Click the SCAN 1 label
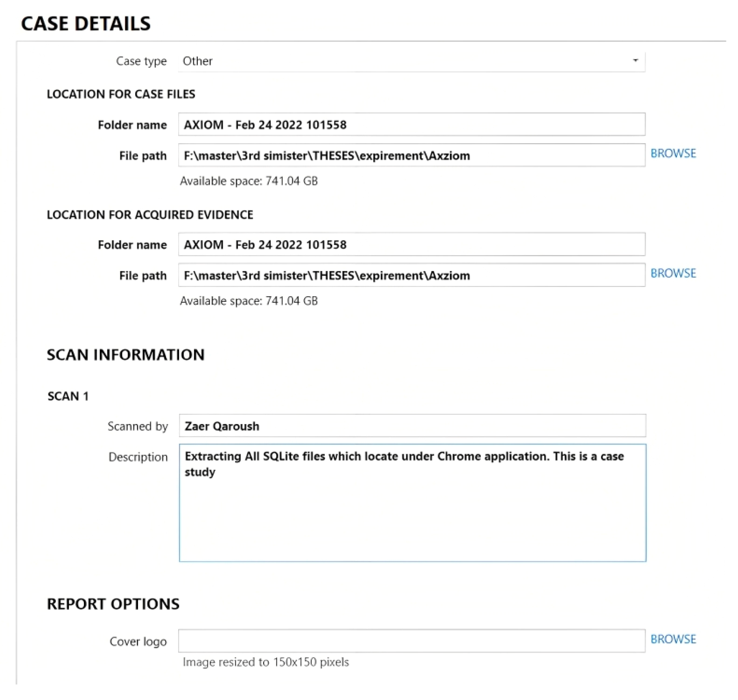The height and width of the screenshot is (700, 738). (x=68, y=396)
